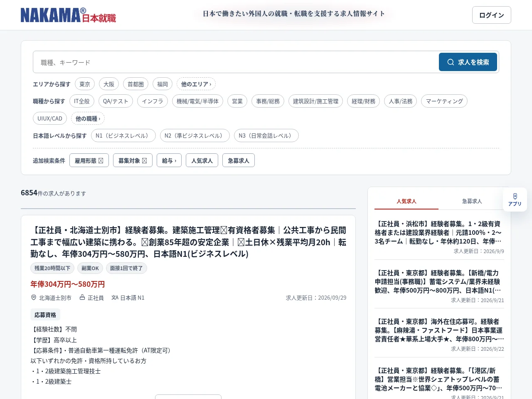The height and width of the screenshot is (399, 532).
Task: Switch to the 人気求人 sidebar tab
Action: (x=406, y=201)
